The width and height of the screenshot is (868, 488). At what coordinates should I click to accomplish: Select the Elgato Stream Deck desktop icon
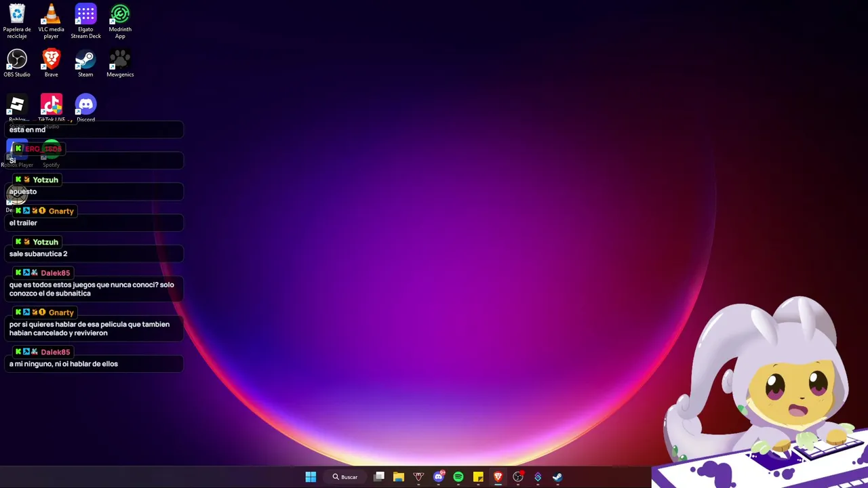coord(85,21)
